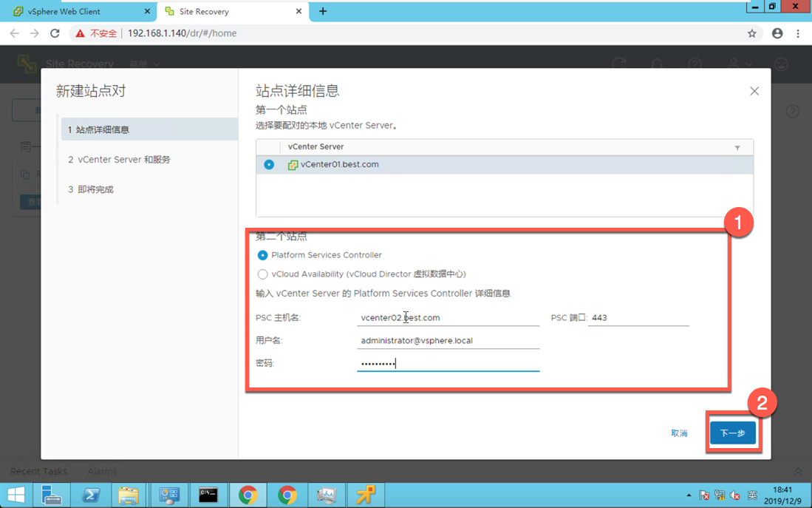Open PowerShell from the taskbar
The width and height of the screenshot is (812, 508).
point(91,495)
